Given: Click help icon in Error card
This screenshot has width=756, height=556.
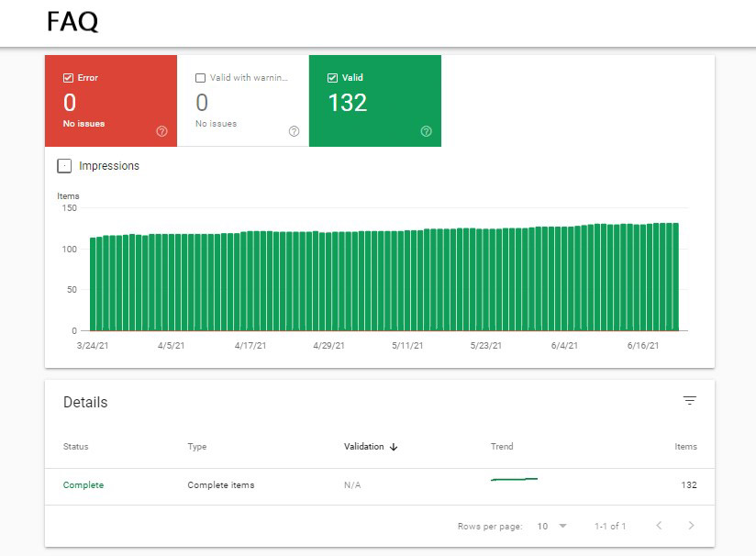Looking at the screenshot, I should click(x=161, y=131).
